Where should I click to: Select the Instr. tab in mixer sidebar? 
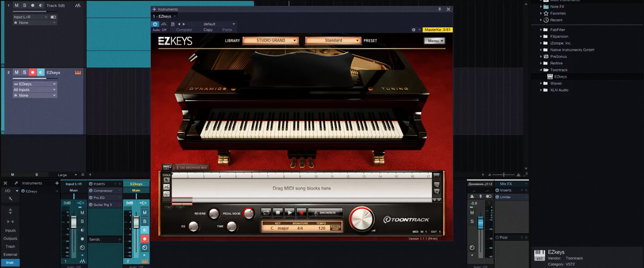coord(10,263)
